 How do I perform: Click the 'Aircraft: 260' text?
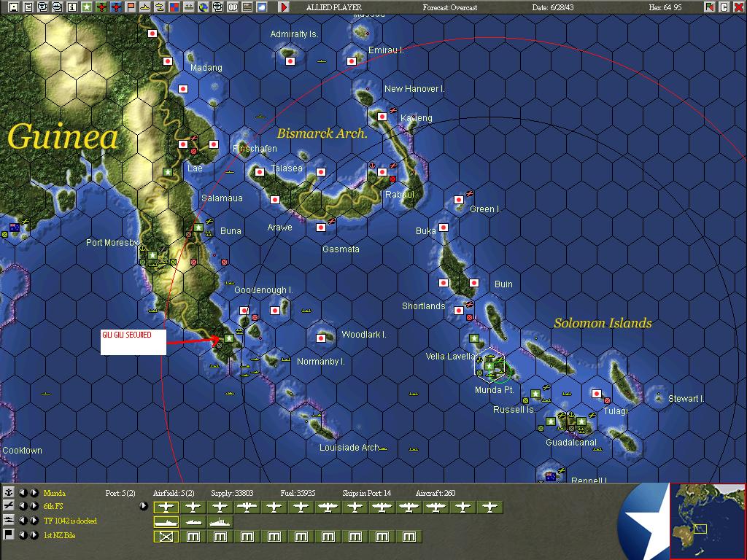click(x=436, y=493)
